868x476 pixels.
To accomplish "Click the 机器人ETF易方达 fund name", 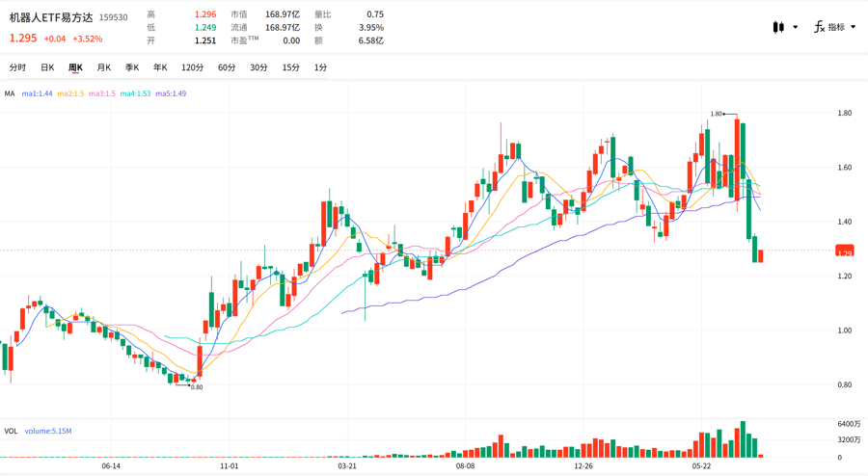I will point(51,17).
